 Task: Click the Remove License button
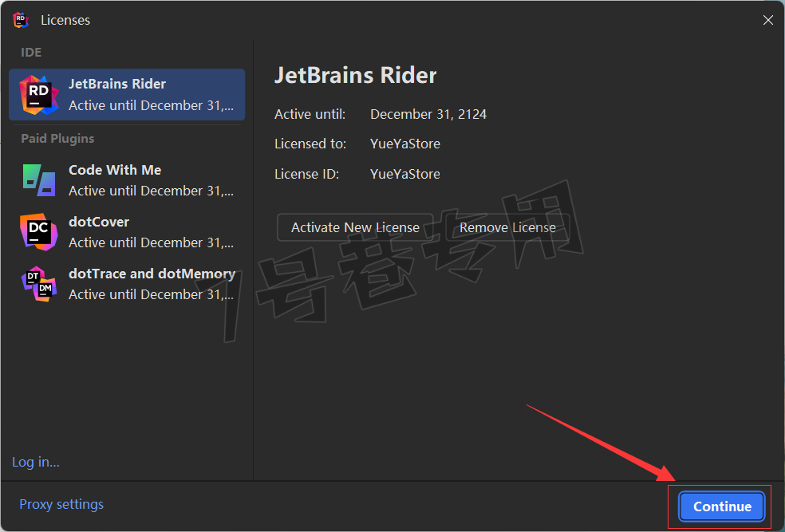pos(507,227)
